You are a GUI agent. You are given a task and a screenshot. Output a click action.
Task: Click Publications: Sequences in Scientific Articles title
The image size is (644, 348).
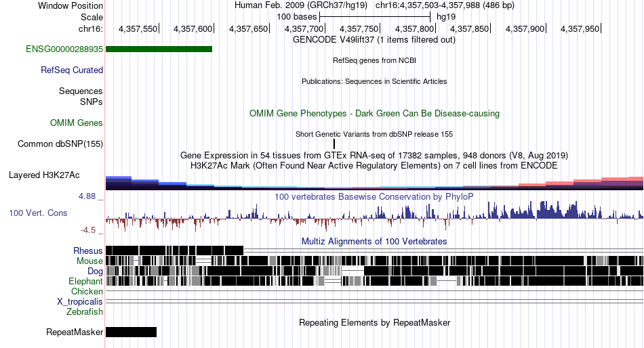(x=374, y=81)
